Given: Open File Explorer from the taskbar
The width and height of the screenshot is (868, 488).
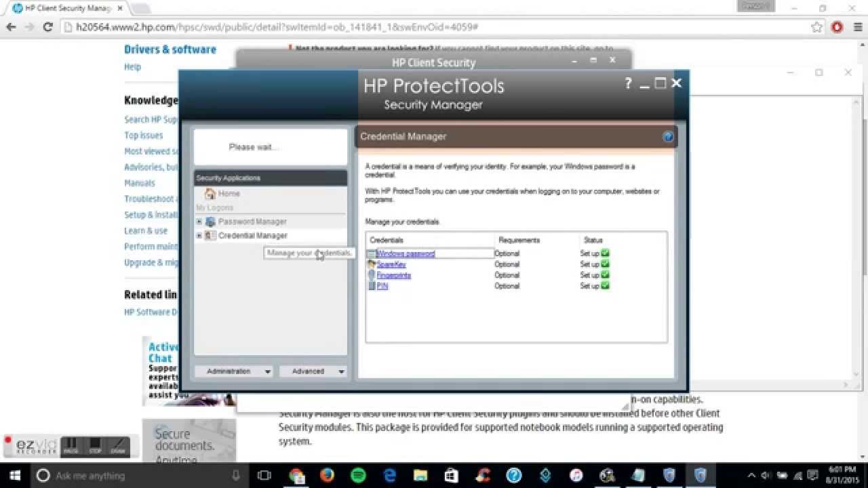Looking at the screenshot, I should [420, 475].
